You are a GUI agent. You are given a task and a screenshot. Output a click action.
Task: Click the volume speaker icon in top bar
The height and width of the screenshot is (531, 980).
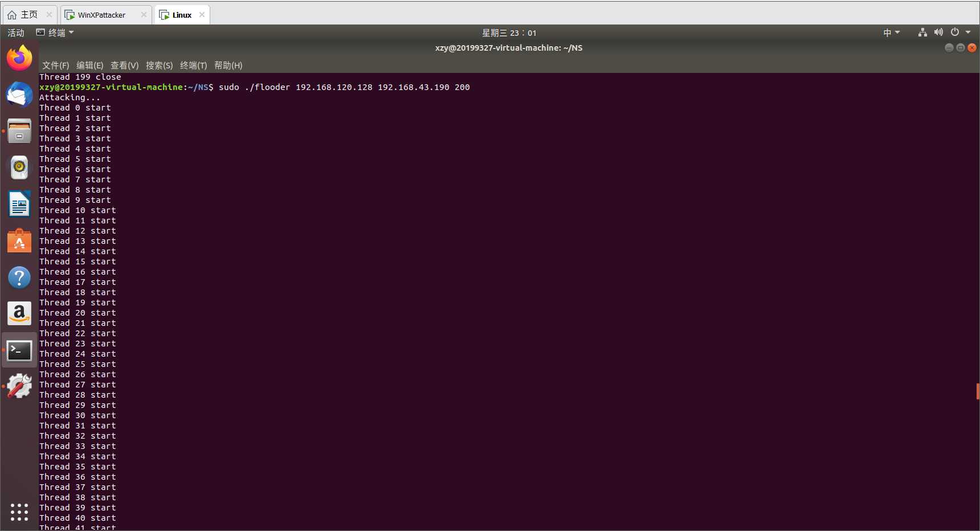coord(938,32)
